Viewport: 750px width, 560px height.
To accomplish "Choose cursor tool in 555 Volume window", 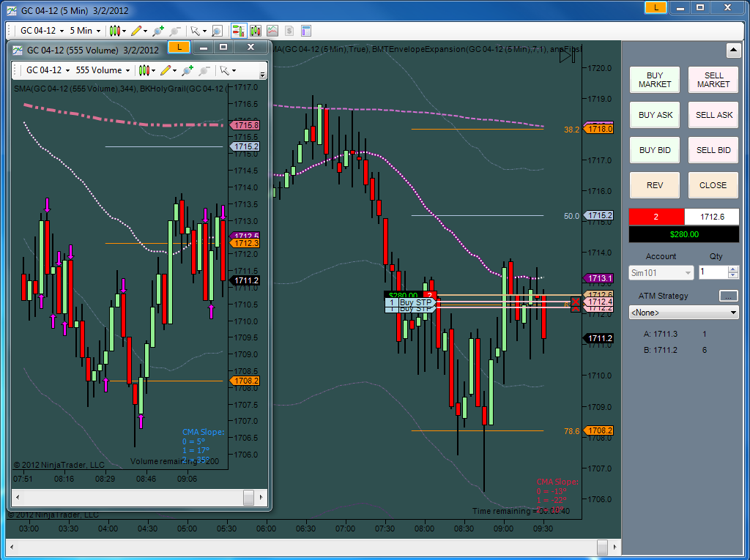I will pyautogui.click(x=227, y=71).
